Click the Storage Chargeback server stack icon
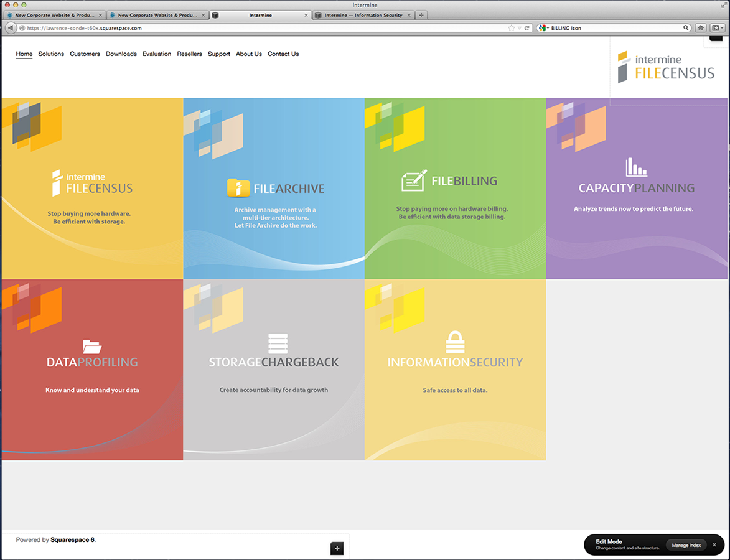730x560 pixels. (278, 343)
